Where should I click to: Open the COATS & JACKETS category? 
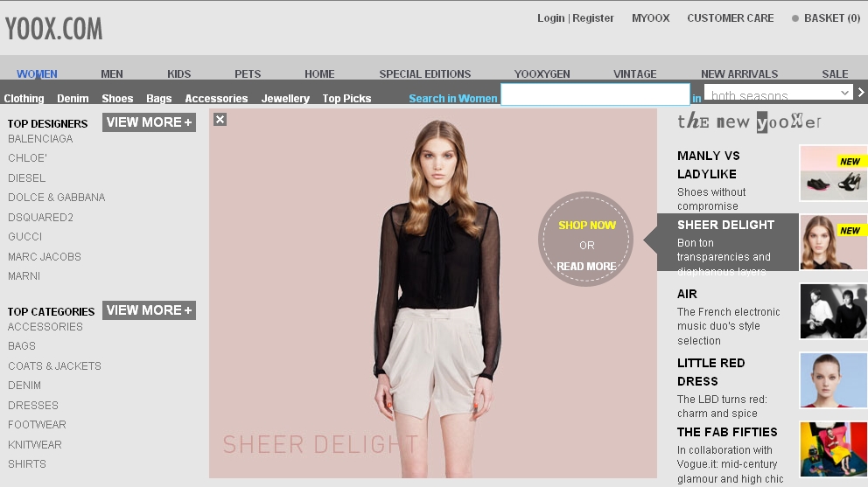tap(54, 366)
